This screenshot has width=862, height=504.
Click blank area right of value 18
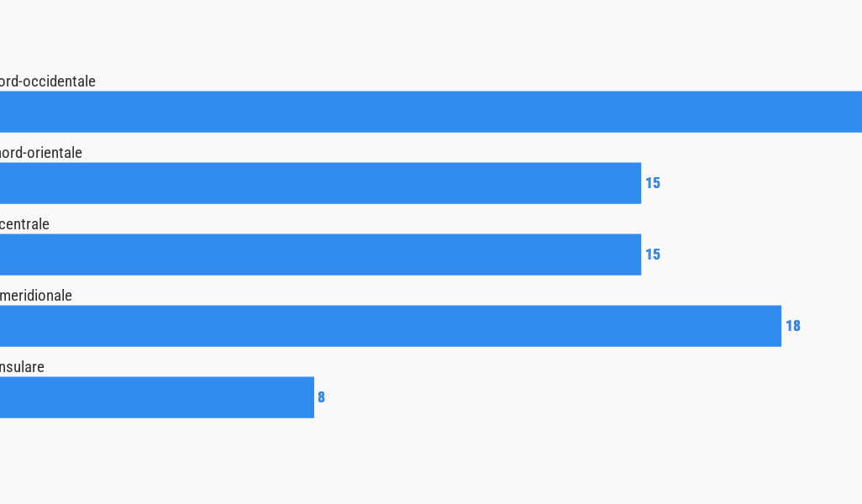click(x=832, y=326)
